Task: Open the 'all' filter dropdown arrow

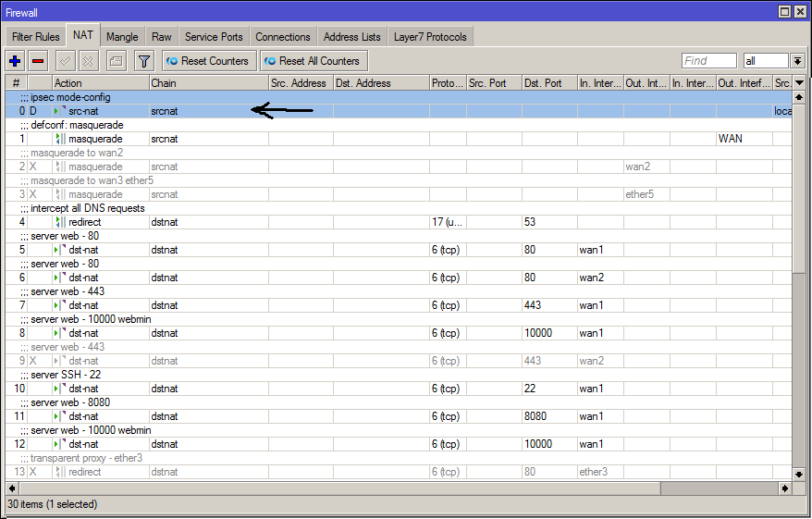Action: click(797, 61)
